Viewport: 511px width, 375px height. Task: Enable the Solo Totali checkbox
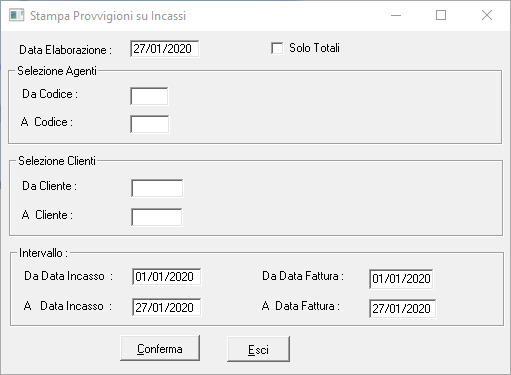[x=277, y=48]
